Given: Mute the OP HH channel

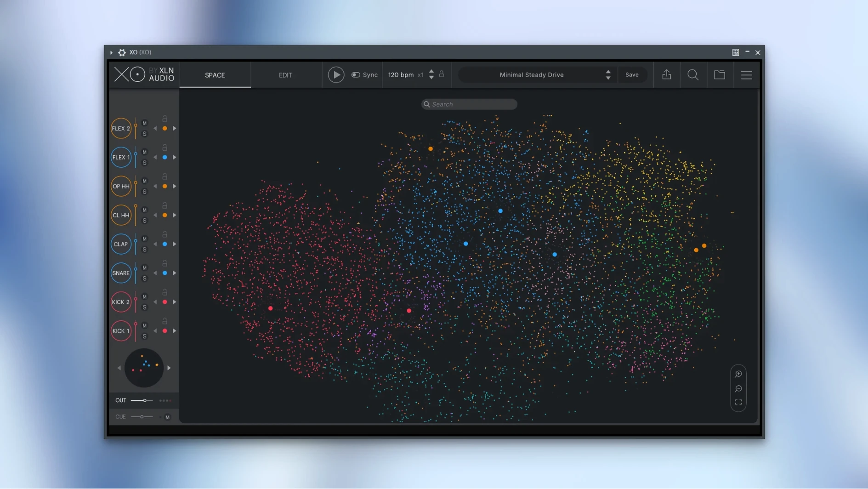Looking at the screenshot, I should point(144,181).
